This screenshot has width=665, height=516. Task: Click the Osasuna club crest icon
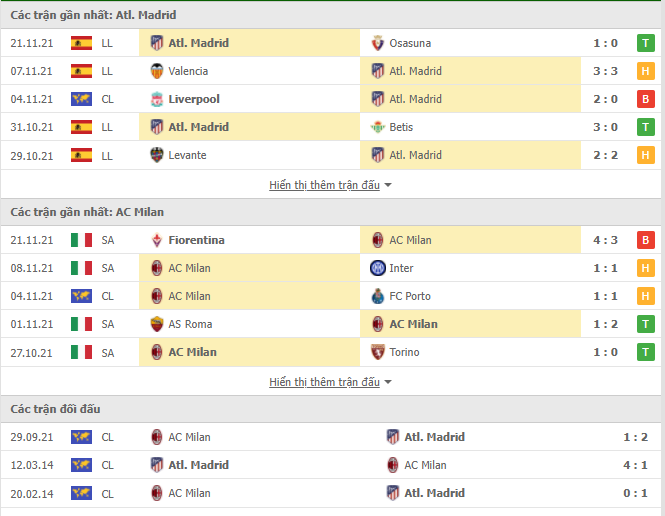tap(377, 43)
